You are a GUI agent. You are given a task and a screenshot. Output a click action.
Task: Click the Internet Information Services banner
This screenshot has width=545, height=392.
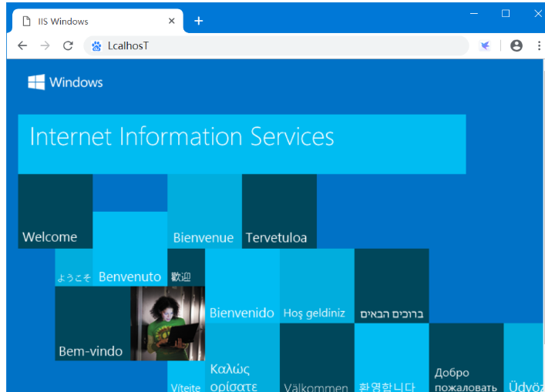pos(242,144)
